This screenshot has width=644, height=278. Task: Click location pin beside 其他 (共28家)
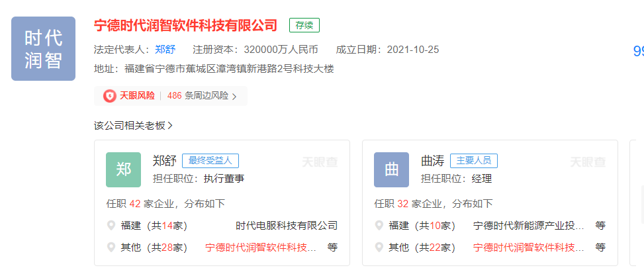[x=111, y=247]
